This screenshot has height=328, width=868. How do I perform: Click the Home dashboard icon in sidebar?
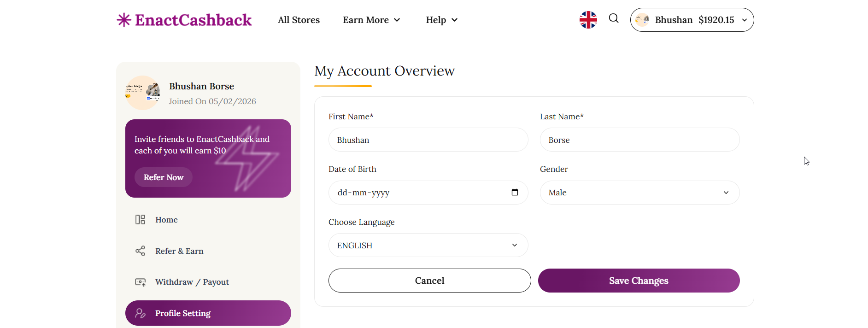[x=140, y=220]
